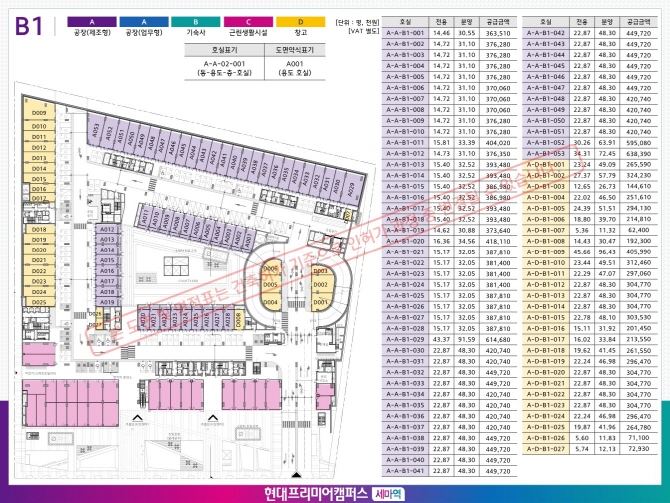Click unit D018 on the floor plan

point(39,229)
